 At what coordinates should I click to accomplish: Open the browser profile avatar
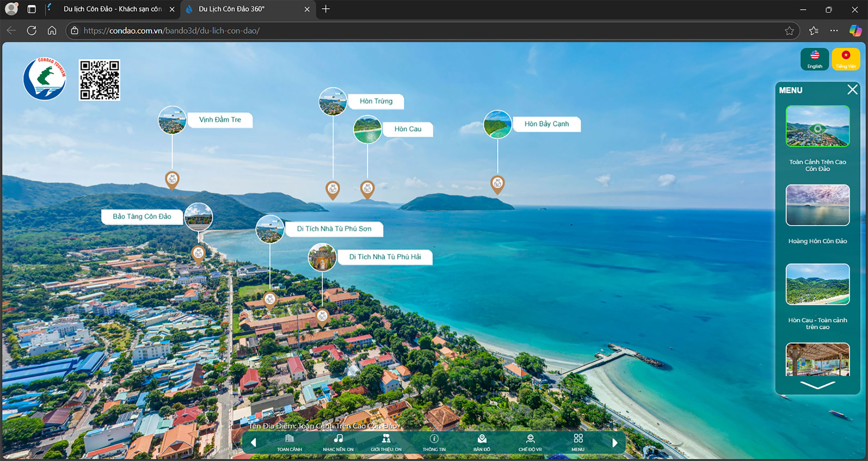[11, 9]
